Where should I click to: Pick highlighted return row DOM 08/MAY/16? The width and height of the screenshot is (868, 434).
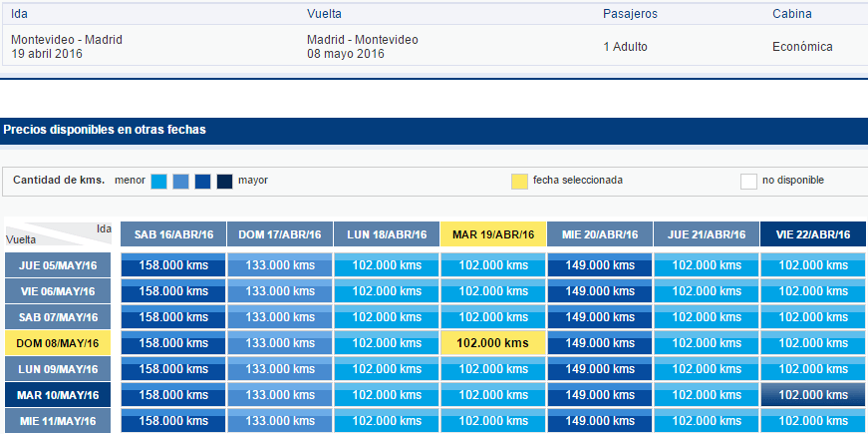58,343
